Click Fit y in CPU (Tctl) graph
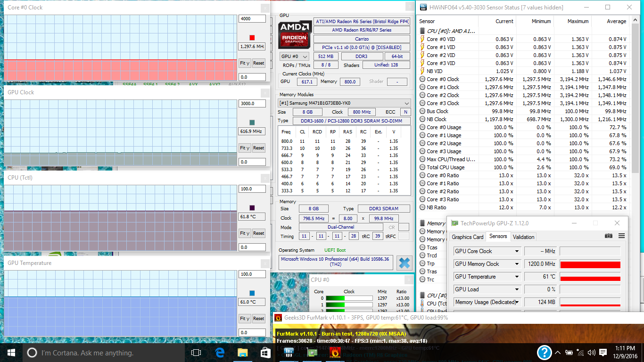Viewport: 644px width, 362px height. 244,233
